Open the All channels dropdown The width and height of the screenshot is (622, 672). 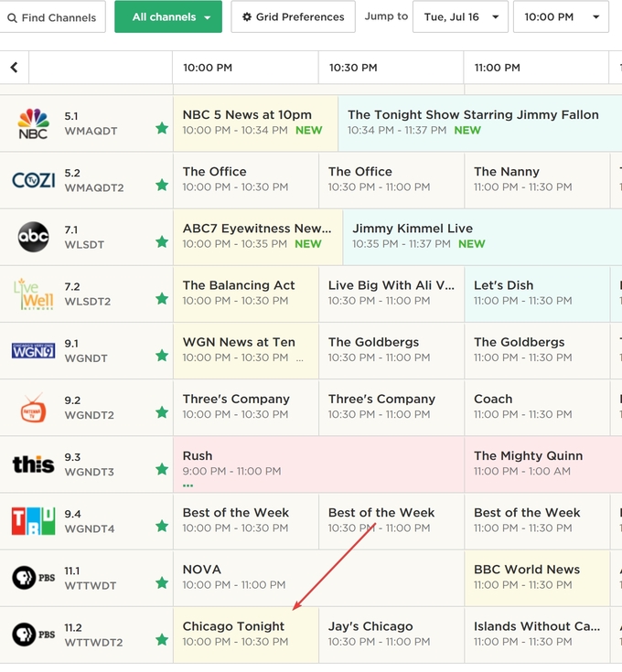(x=168, y=16)
